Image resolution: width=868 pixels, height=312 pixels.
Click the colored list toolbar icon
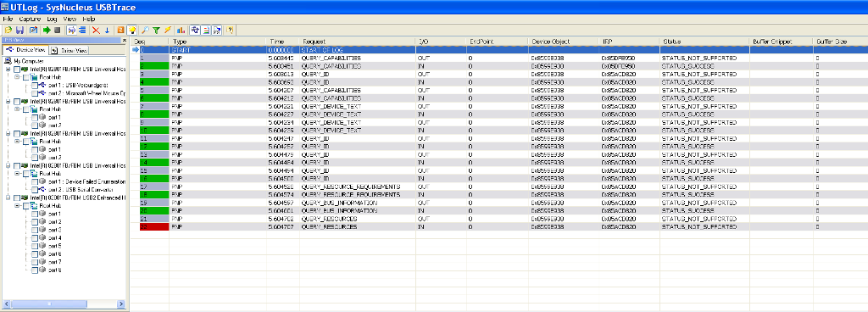click(x=206, y=30)
